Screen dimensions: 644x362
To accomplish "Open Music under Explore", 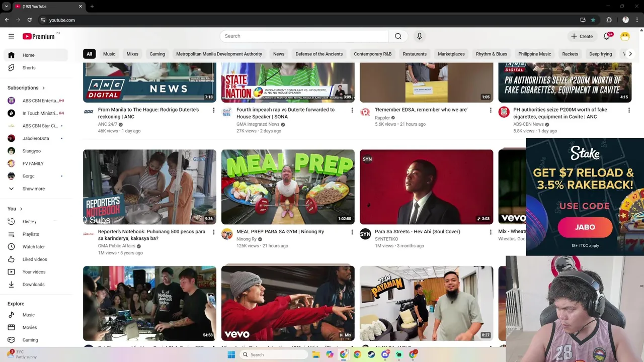I will point(35,315).
